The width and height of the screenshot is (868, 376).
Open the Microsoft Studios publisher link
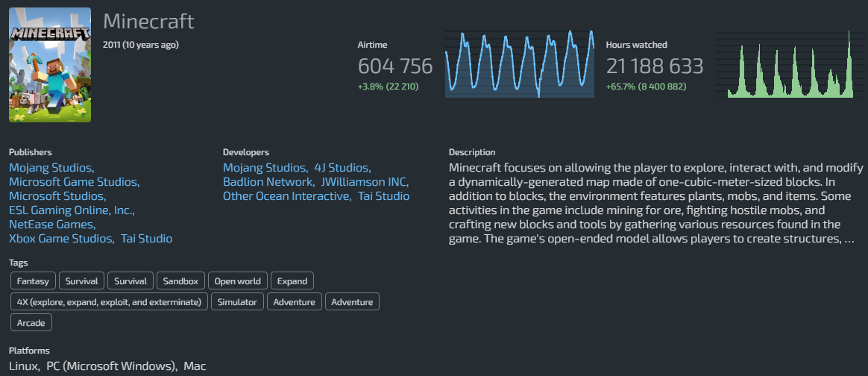click(x=57, y=196)
